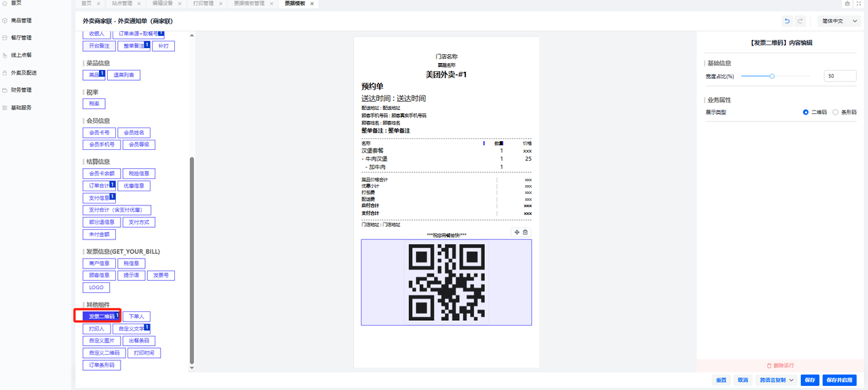Click the 宽度占比 slider handle

click(772, 76)
